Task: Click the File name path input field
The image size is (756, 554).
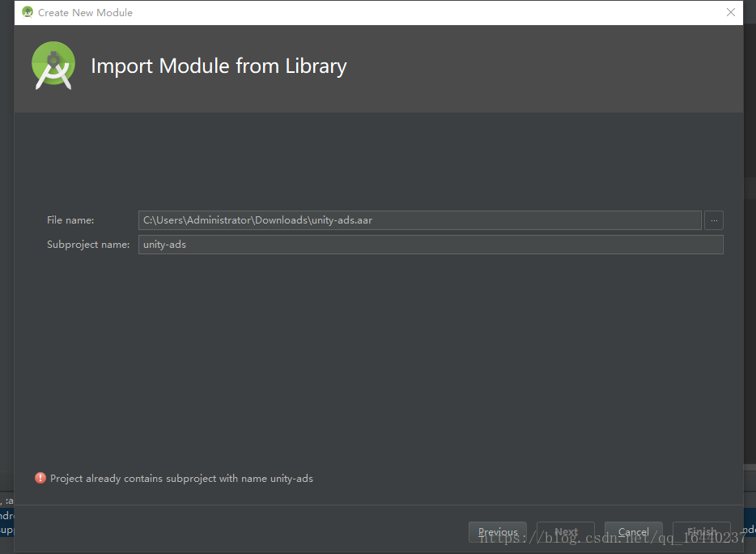Action: [419, 220]
